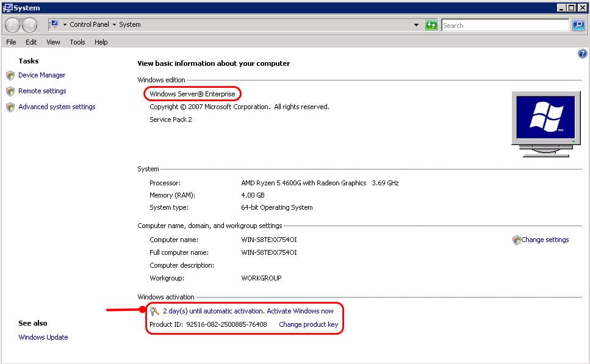Screen dimensions: 590x364
Task: Click the computer icon in the address bar
Action: [x=54, y=24]
